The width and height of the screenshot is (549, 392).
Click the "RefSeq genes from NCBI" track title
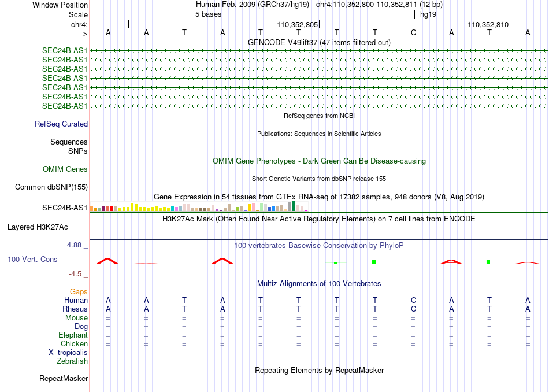click(x=319, y=116)
